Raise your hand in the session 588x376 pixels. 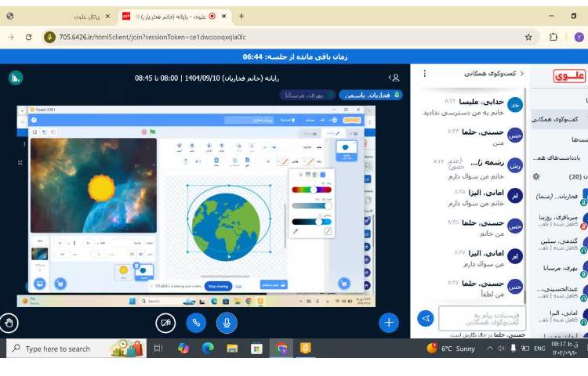click(x=9, y=323)
